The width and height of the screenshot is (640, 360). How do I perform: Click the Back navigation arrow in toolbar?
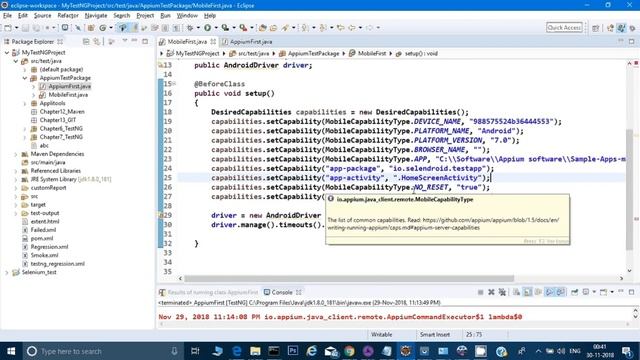coord(351,28)
